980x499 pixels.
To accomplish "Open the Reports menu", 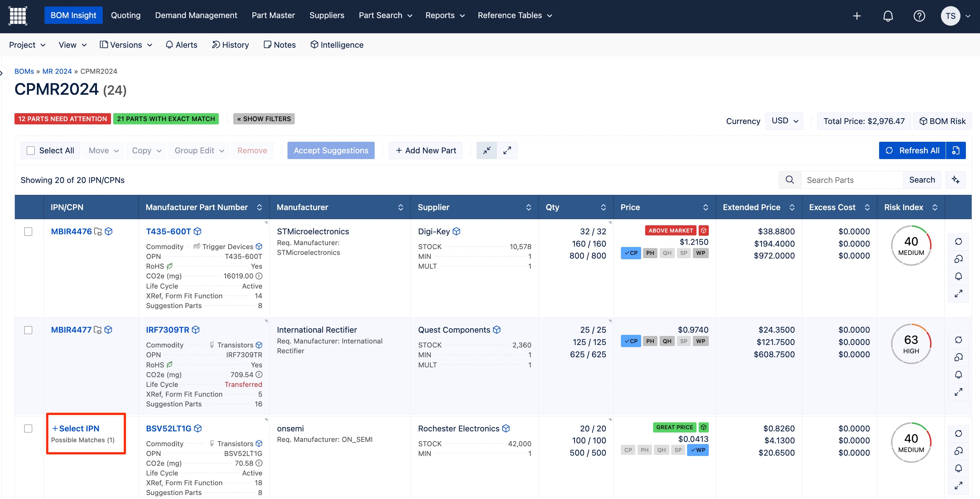I will 445,16.
